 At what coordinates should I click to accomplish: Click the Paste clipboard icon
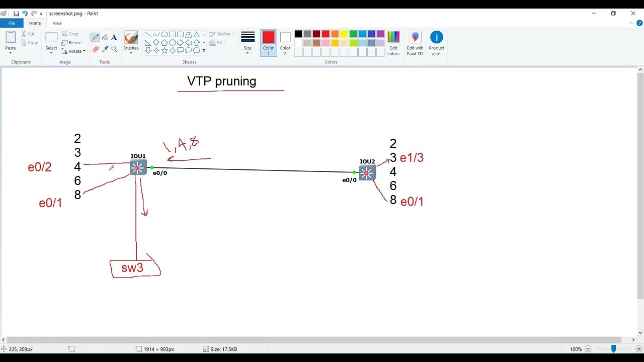click(x=11, y=38)
